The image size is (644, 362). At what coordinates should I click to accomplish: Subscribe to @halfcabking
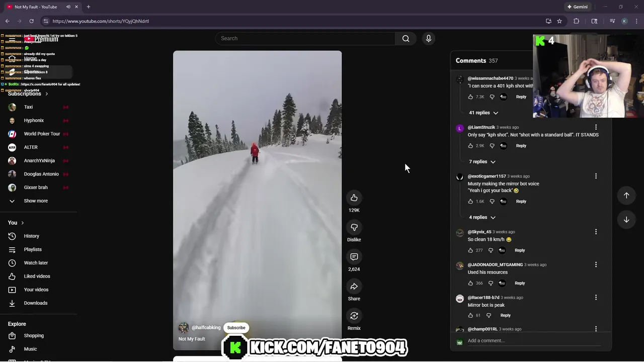tap(236, 328)
